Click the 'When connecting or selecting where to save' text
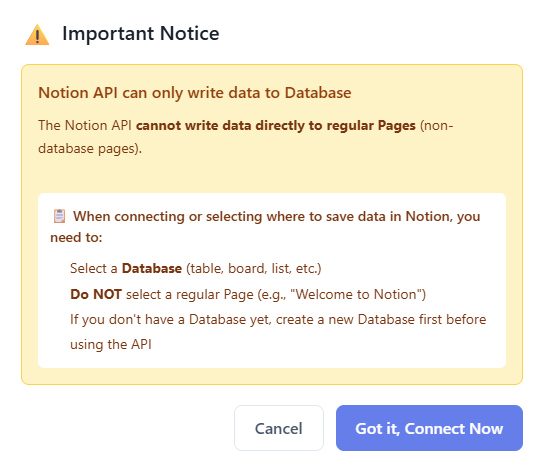541x466 pixels. (x=265, y=227)
